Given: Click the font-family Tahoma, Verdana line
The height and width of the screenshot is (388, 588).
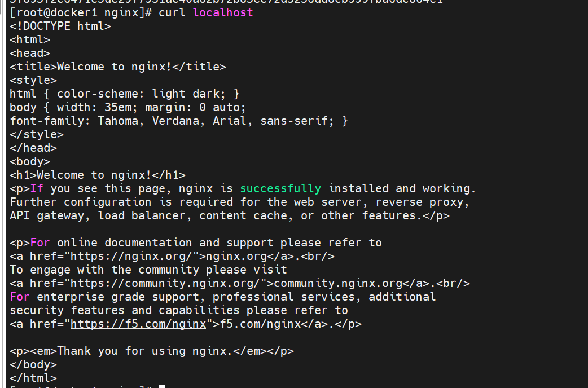Looking at the screenshot, I should coord(179,121).
